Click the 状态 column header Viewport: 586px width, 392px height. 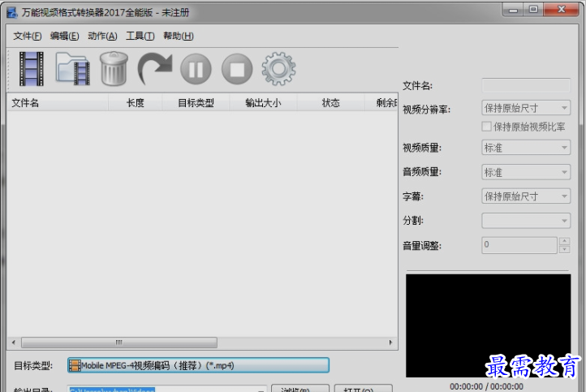(x=331, y=103)
